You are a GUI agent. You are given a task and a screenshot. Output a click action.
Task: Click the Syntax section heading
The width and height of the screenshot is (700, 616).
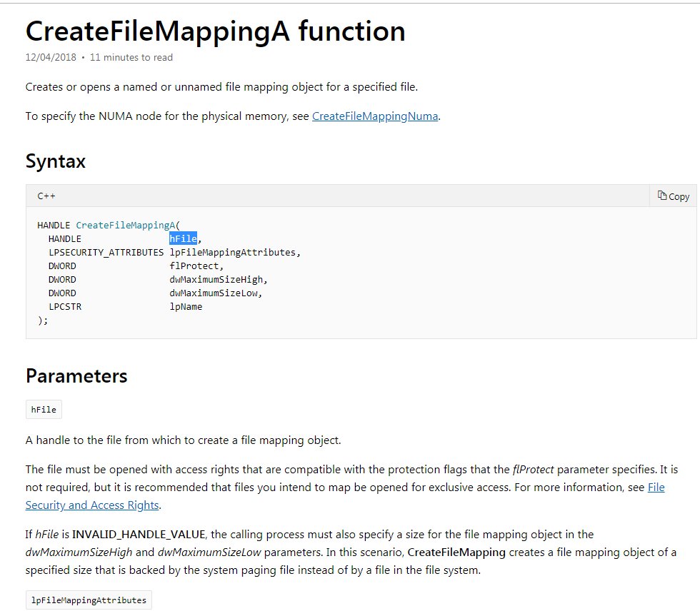click(x=56, y=161)
